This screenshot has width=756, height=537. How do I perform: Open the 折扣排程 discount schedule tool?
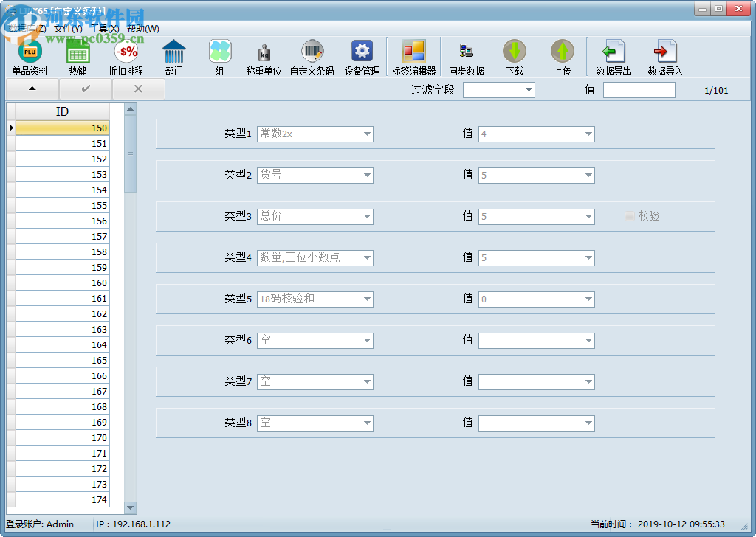coord(124,56)
